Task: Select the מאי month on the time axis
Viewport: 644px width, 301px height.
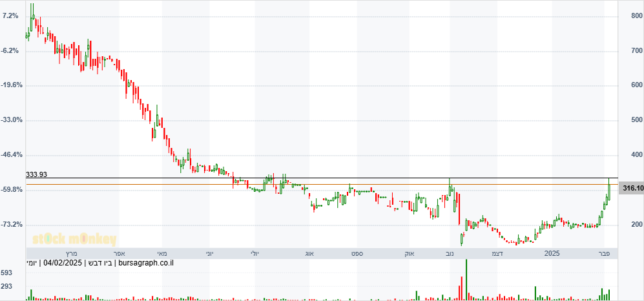Action: pyautogui.click(x=161, y=254)
